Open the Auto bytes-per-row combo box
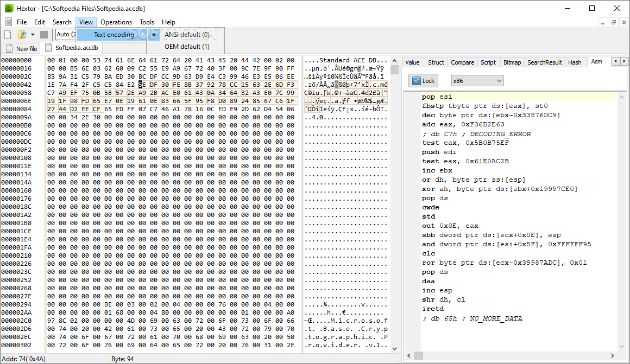Screen dimensions: 630x364 tap(66, 35)
